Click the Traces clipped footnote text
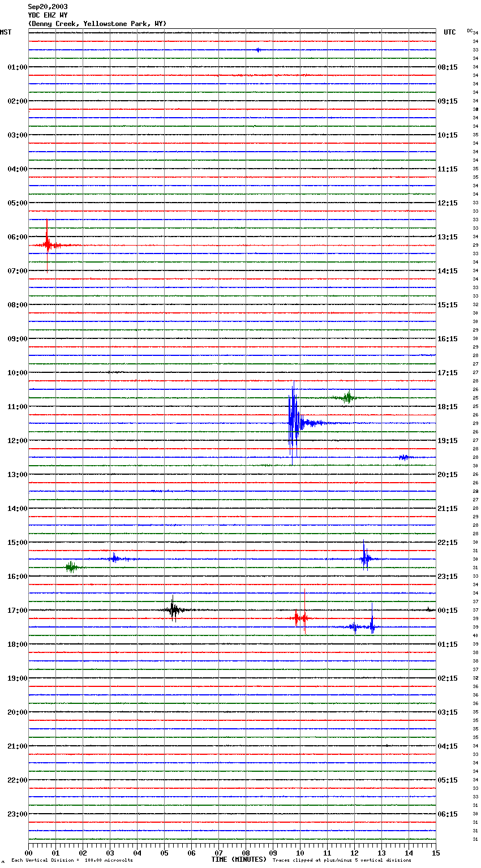Screen dimensions: 481x868 pos(342,861)
